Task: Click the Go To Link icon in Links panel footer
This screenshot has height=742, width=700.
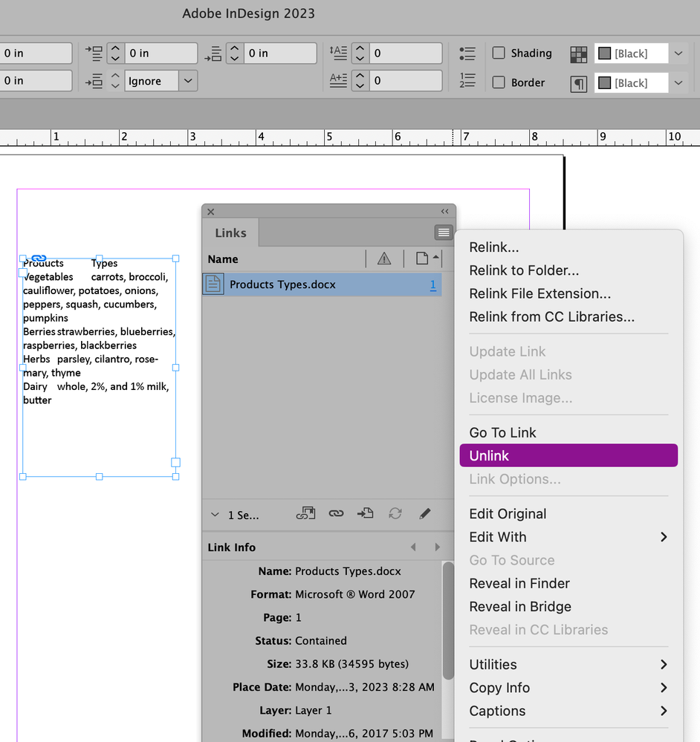Action: click(x=366, y=513)
